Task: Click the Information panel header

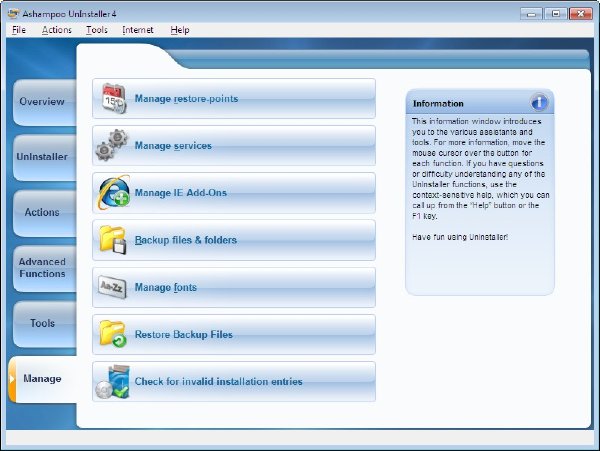Action: [480, 103]
